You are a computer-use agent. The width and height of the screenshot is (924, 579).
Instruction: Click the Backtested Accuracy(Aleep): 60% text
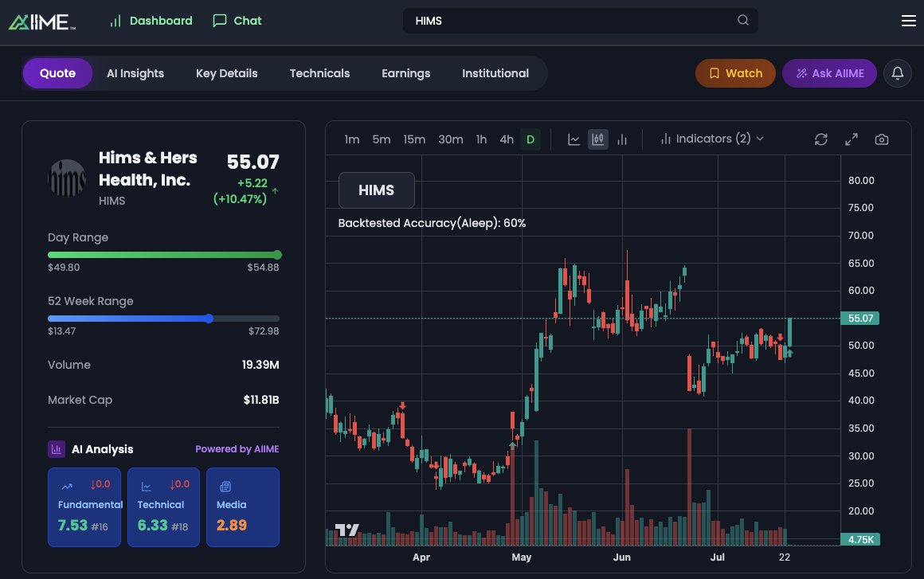(432, 223)
